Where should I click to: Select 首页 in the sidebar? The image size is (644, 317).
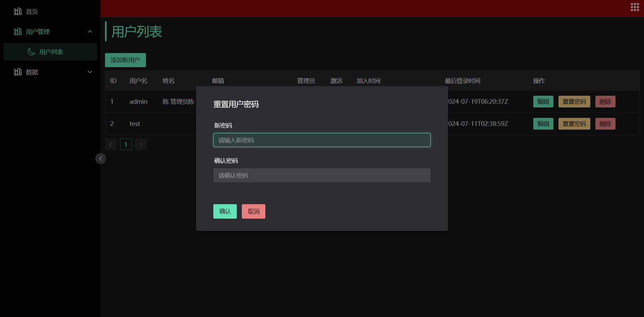pyautogui.click(x=32, y=11)
